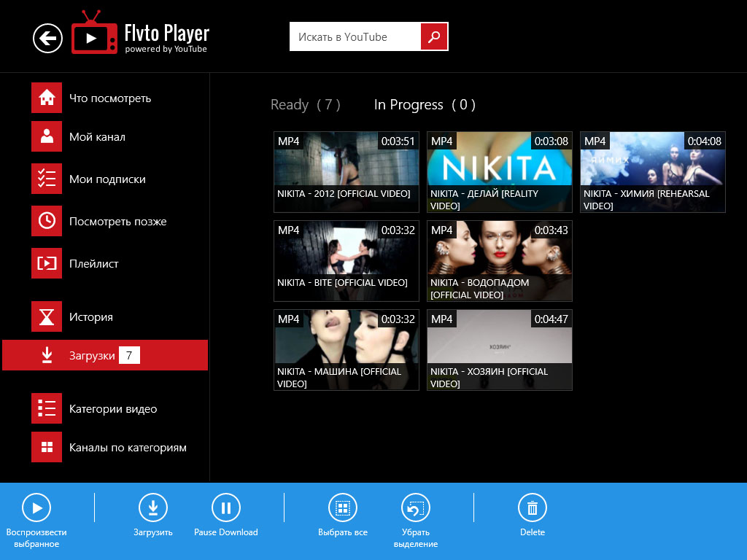The height and width of the screenshot is (560, 747).
Task: Open Каналы по категориям in the sidebar
Action: [x=109, y=447]
